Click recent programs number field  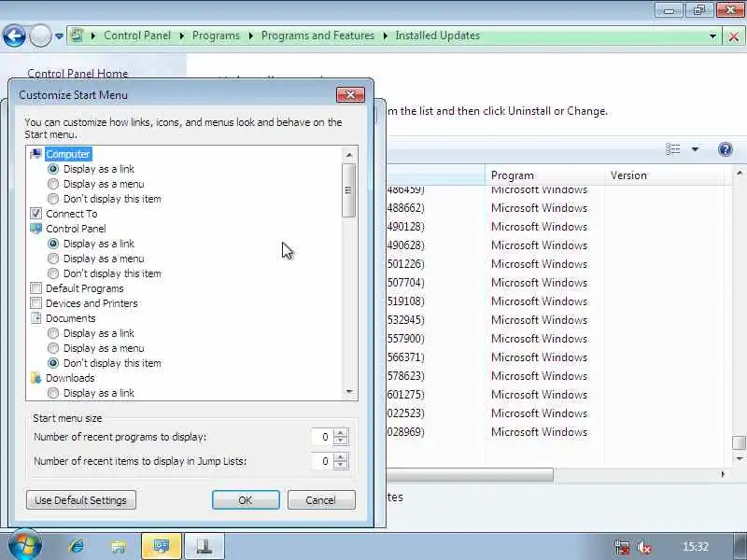point(321,437)
